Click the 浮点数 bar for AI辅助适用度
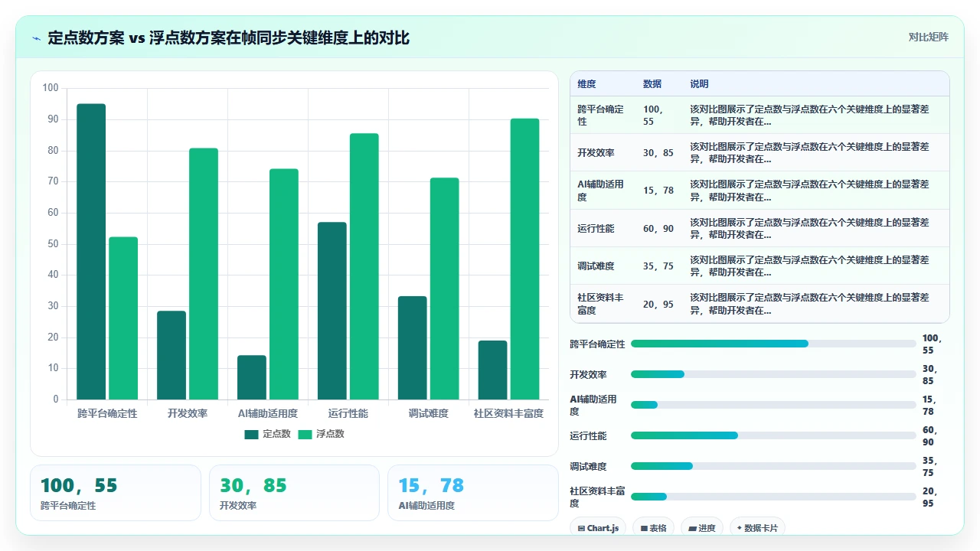This screenshot has width=980, height=551. coord(284,284)
